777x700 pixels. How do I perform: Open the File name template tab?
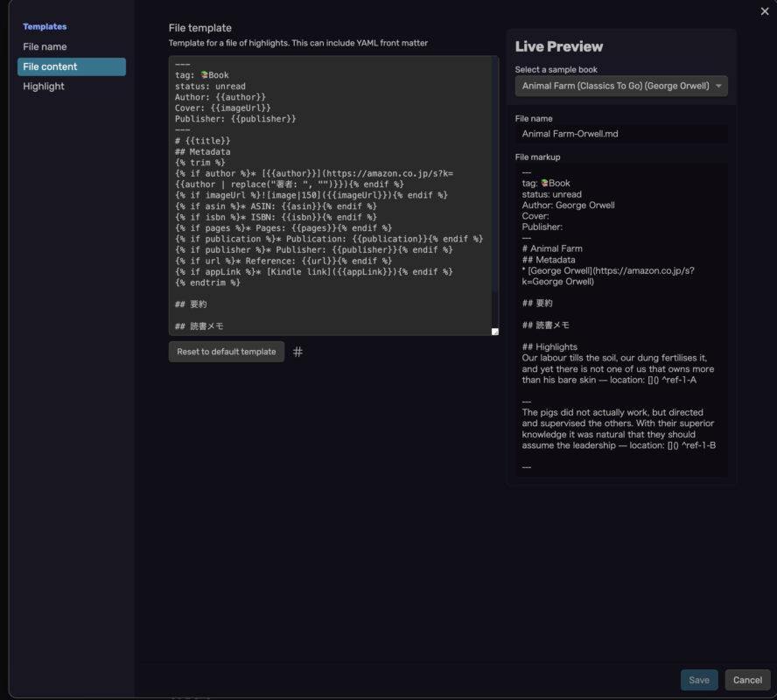[x=45, y=46]
